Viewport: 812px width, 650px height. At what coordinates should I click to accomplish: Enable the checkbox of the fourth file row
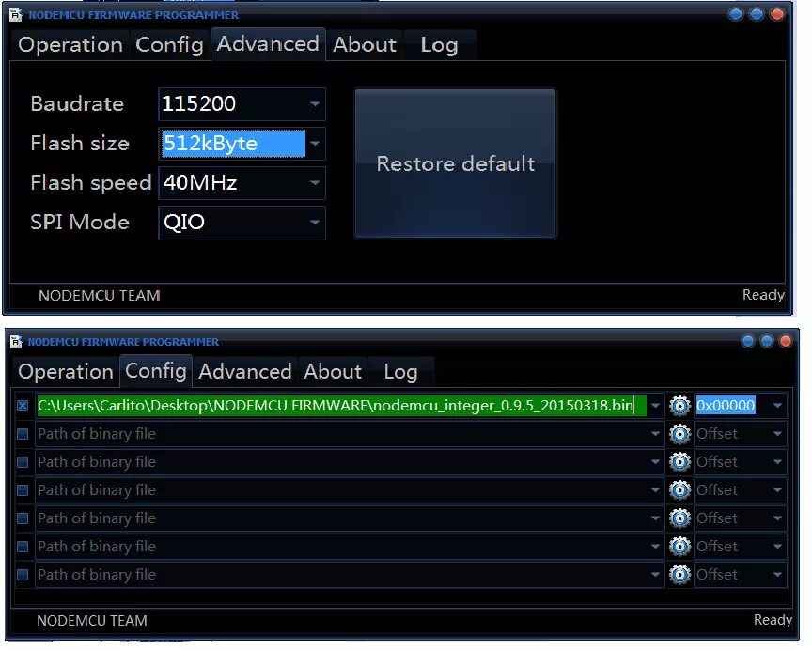(23, 489)
